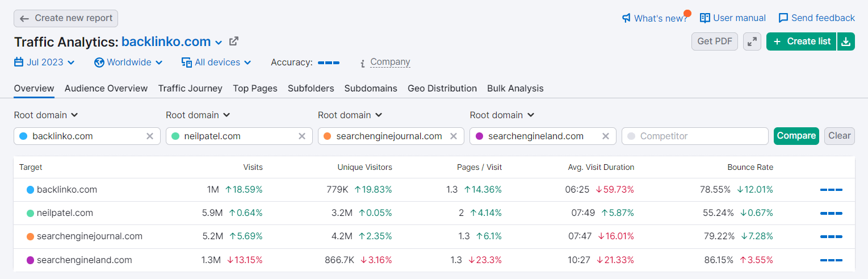Click the devices icon beside All devices
Image resolution: width=868 pixels, height=279 pixels.
click(187, 63)
